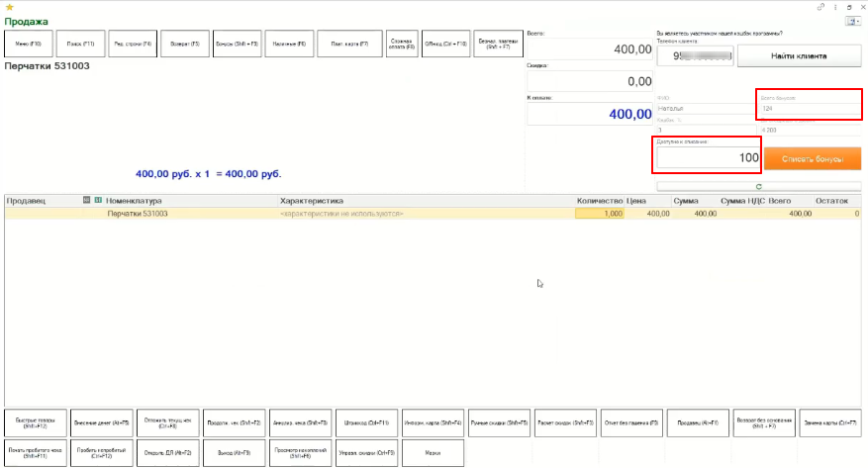
Task: Click Открыть ДЯ (Alt+F2) button
Action: (167, 453)
